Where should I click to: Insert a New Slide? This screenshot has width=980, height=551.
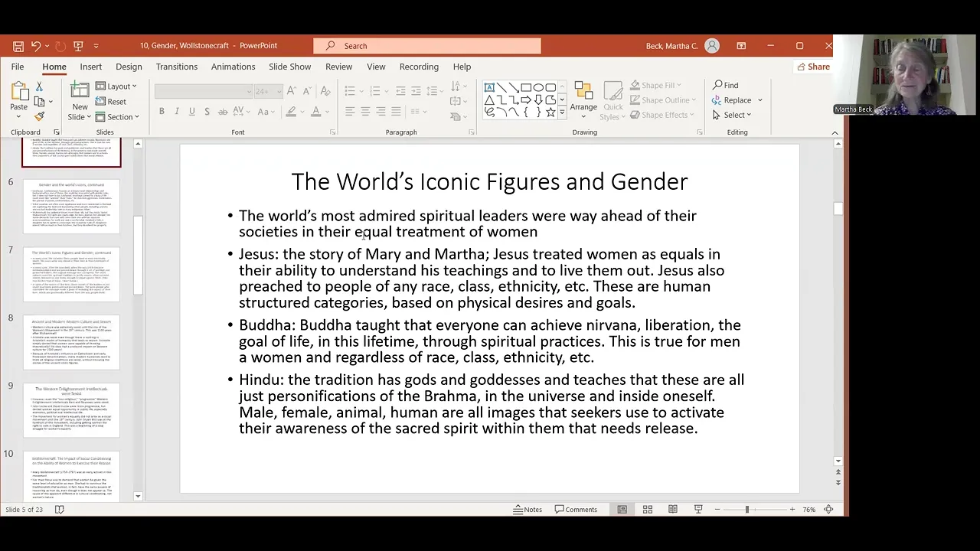[80, 100]
